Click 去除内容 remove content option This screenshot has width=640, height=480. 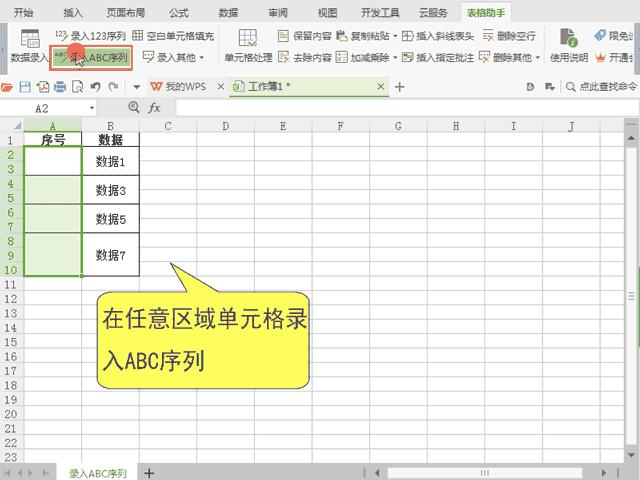point(304,57)
